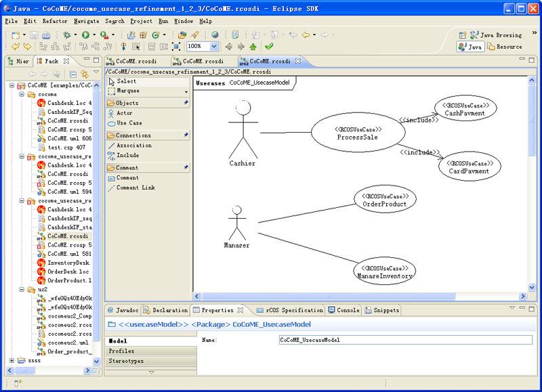Click the Print icon in the toolbar
The width and height of the screenshot is (542, 392).
point(46,35)
